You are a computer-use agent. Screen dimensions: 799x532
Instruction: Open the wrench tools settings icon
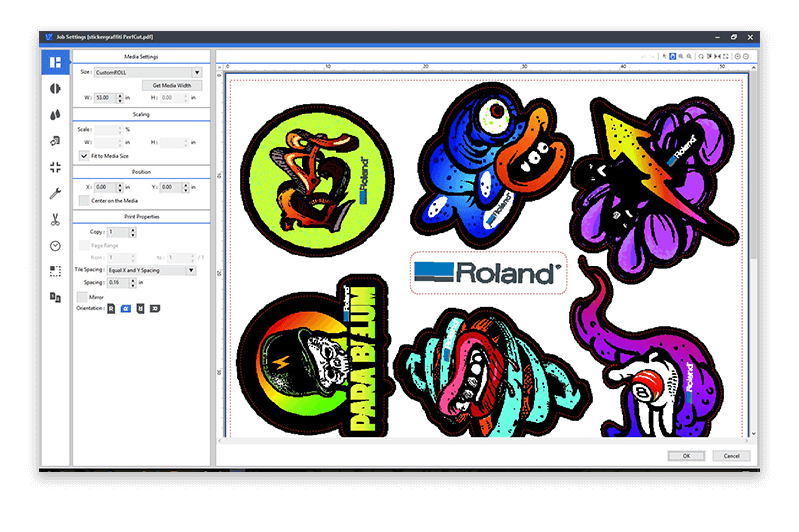(x=54, y=193)
